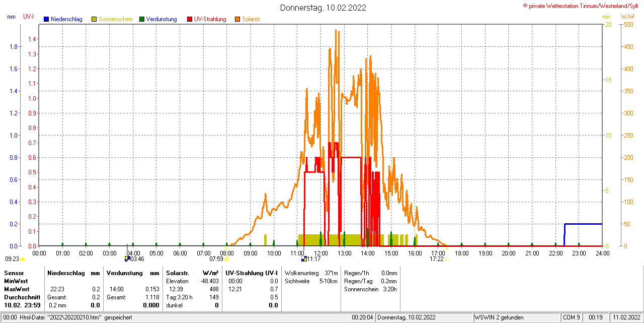The image size is (644, 323).
Task: Click the 12:00 time axis label
Action: 320,253
